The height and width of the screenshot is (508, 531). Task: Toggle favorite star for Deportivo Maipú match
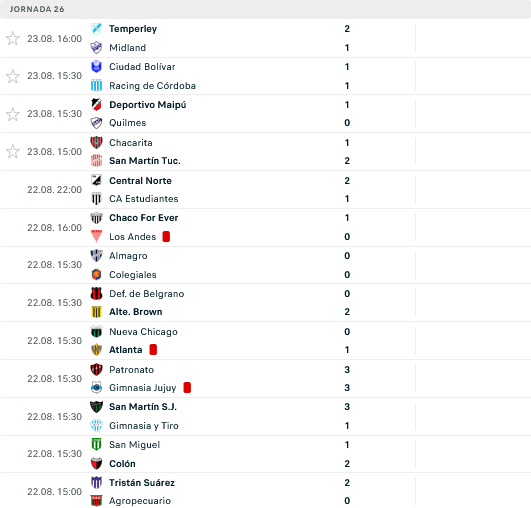coord(13,114)
